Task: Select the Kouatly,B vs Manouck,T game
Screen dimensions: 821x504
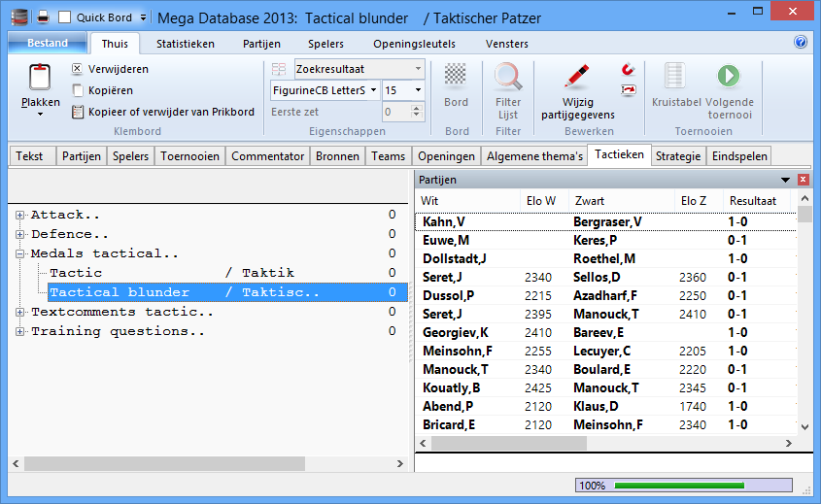Action: pyautogui.click(x=606, y=387)
